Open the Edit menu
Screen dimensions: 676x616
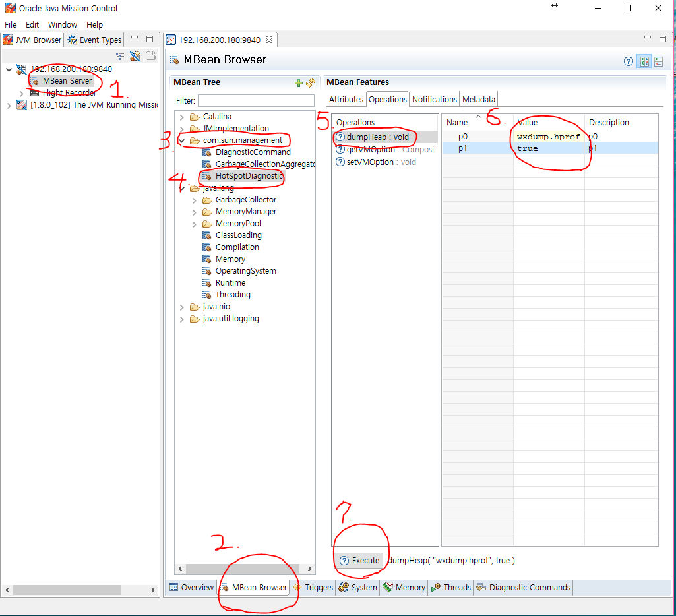32,24
